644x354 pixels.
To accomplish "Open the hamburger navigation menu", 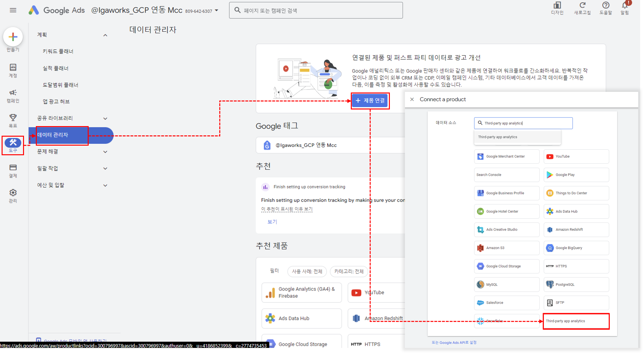I will [13, 10].
